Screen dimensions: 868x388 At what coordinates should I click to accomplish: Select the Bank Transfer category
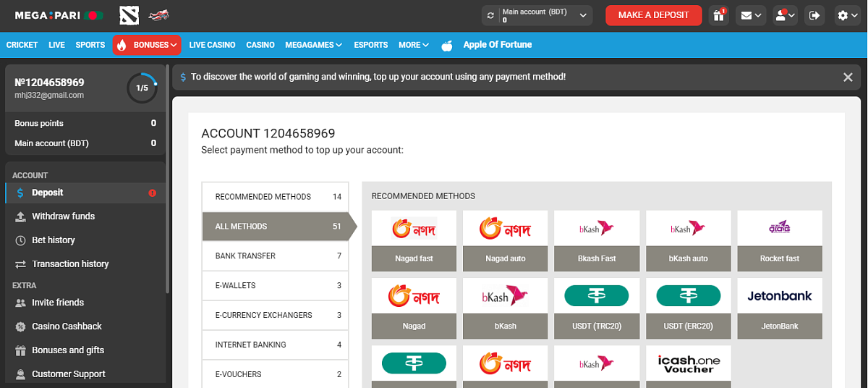click(275, 256)
